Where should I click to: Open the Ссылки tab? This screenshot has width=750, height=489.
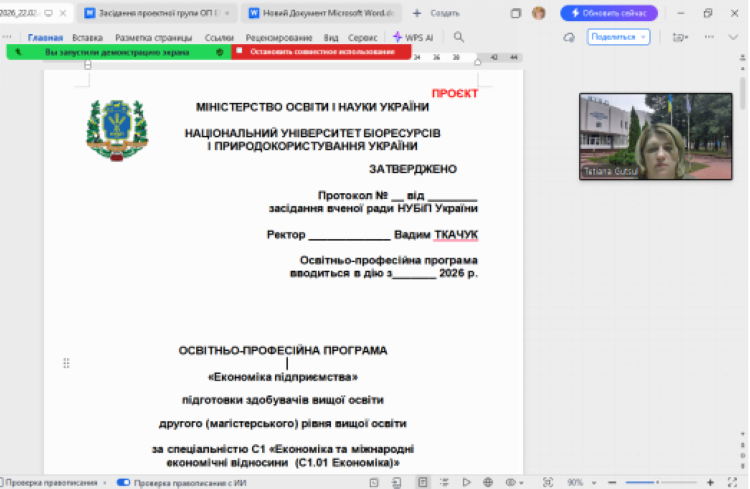coord(219,37)
